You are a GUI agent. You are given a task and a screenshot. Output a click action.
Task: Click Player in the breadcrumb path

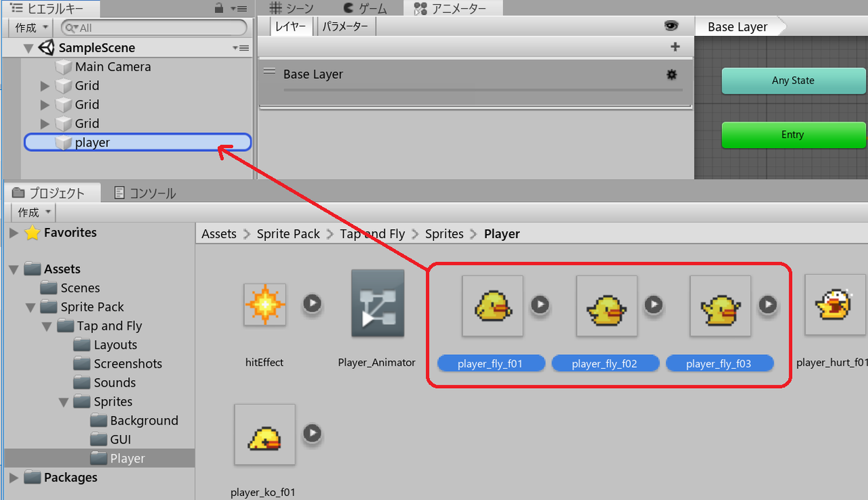click(502, 234)
